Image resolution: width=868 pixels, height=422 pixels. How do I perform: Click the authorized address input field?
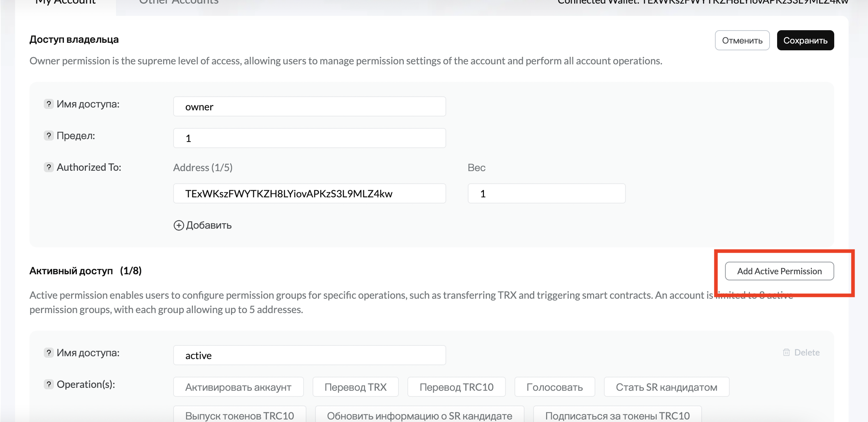click(x=309, y=194)
